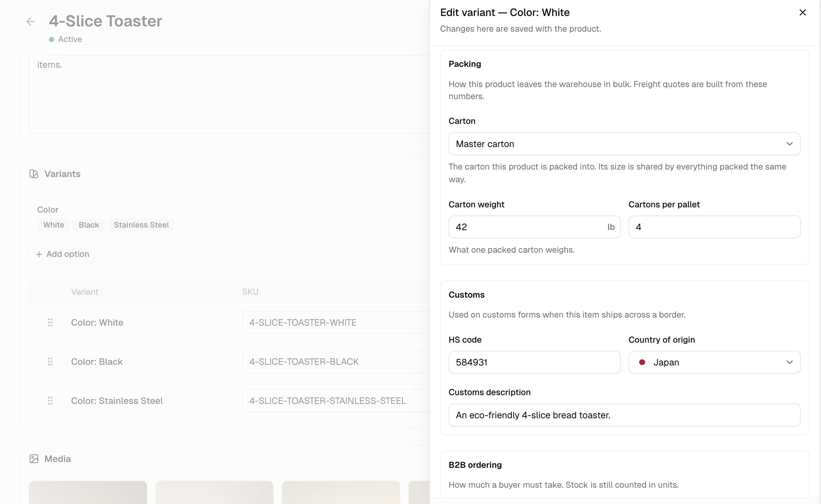Focus the Carton weight field
The height and width of the screenshot is (504, 821).
tap(534, 227)
